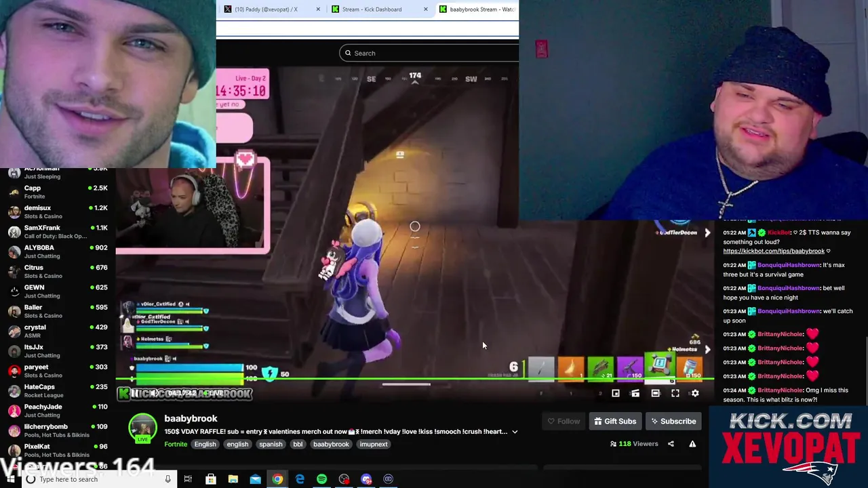The height and width of the screenshot is (488, 868).
Task: Open Spotify from taskbar
Action: (x=321, y=479)
